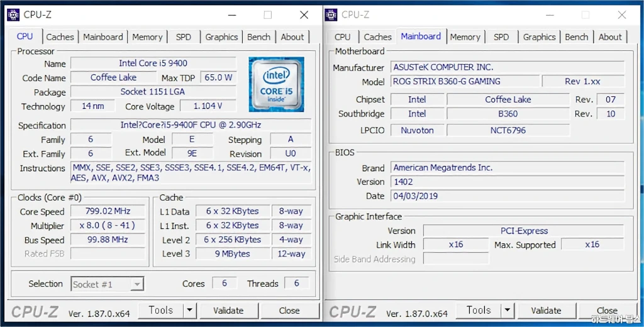
Task: Click Tools button in left window
Action: (x=161, y=311)
